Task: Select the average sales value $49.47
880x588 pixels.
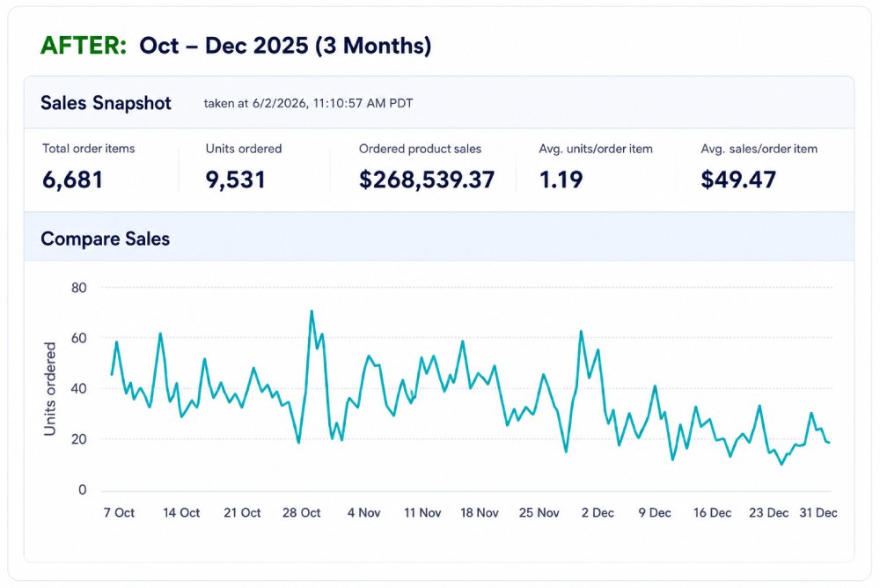Action: point(738,180)
